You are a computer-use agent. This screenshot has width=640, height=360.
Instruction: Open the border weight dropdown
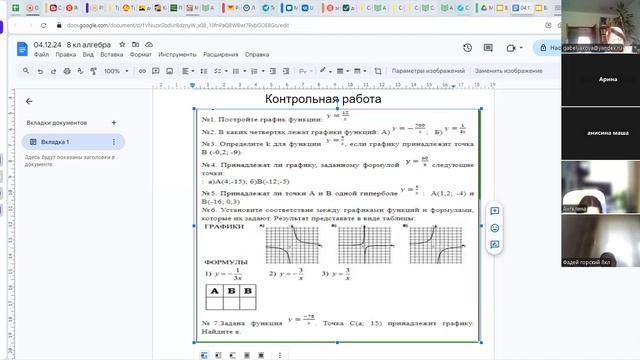pyautogui.click(x=342, y=71)
